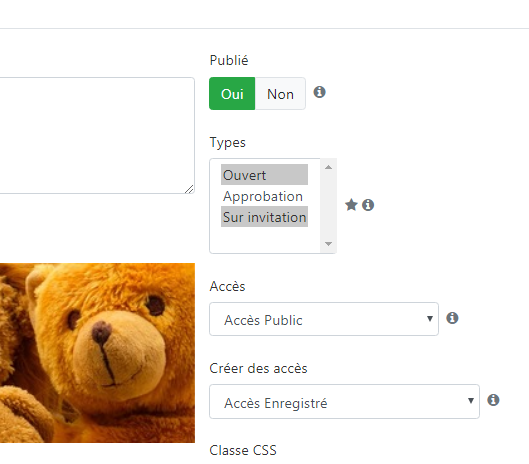Click the teddy bear image
Viewport: 529px width, 464px height.
point(97,353)
